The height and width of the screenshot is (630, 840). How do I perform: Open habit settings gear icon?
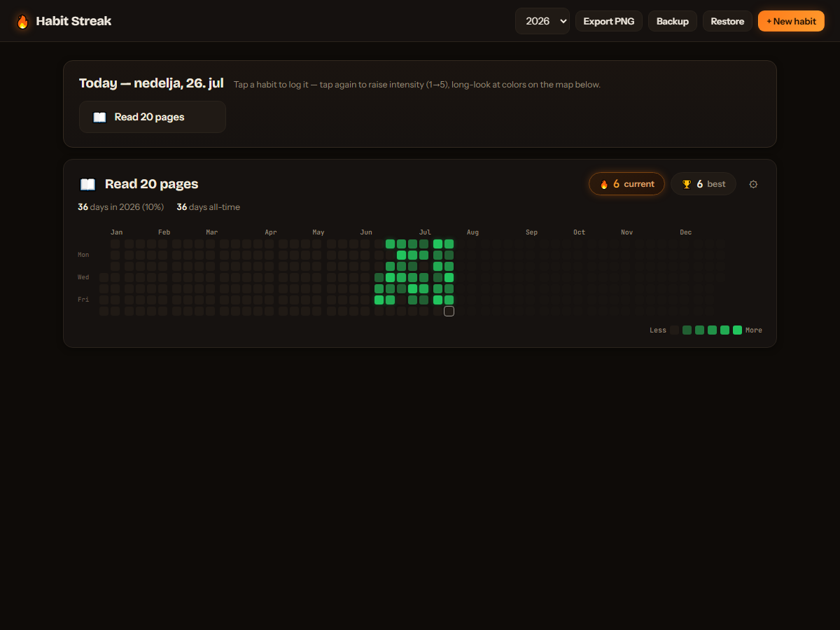point(753,184)
